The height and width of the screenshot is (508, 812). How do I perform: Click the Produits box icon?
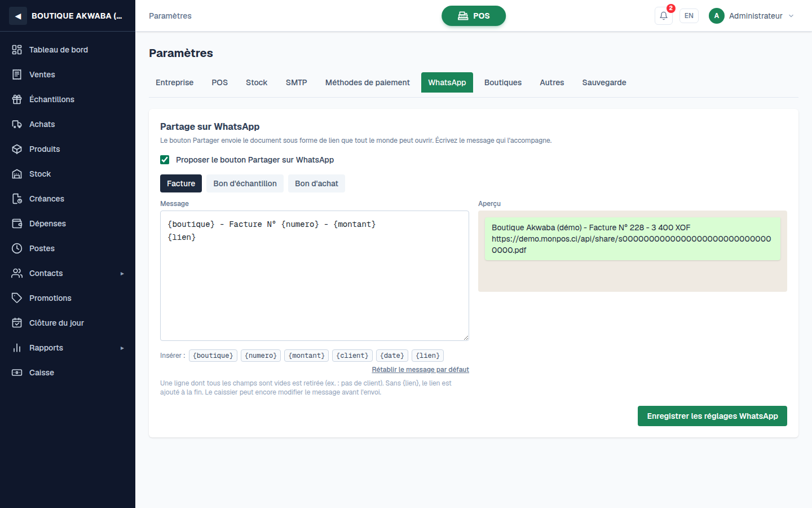pos(17,149)
